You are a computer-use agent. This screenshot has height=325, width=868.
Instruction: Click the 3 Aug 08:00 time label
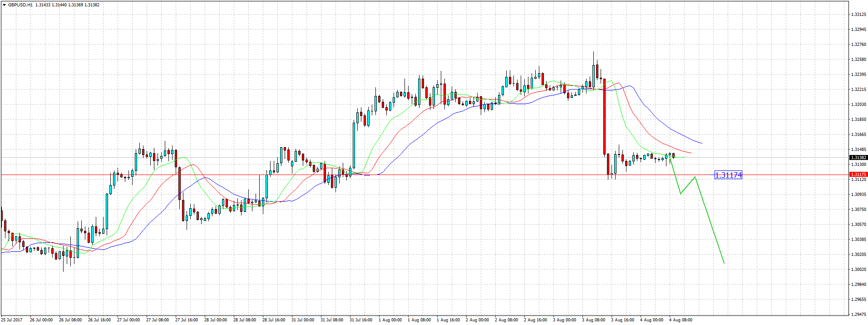[594, 320]
